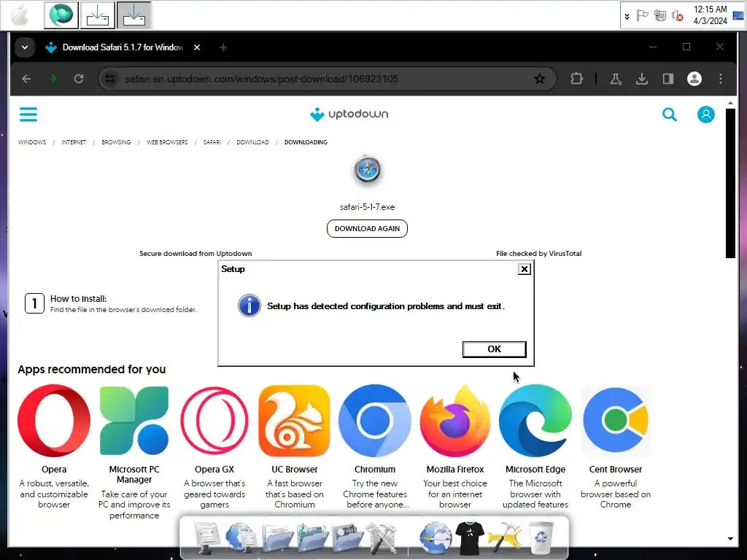Screen dimensions: 747x560
Task: Open the recycle bin dock icon
Action: tap(541, 537)
